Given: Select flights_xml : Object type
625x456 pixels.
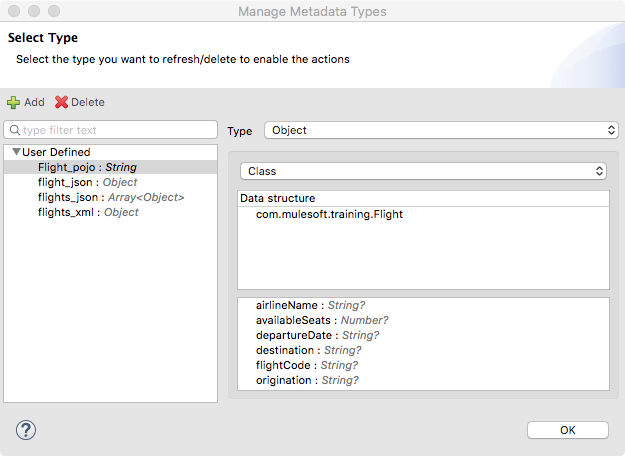Looking at the screenshot, I should 110,212.
